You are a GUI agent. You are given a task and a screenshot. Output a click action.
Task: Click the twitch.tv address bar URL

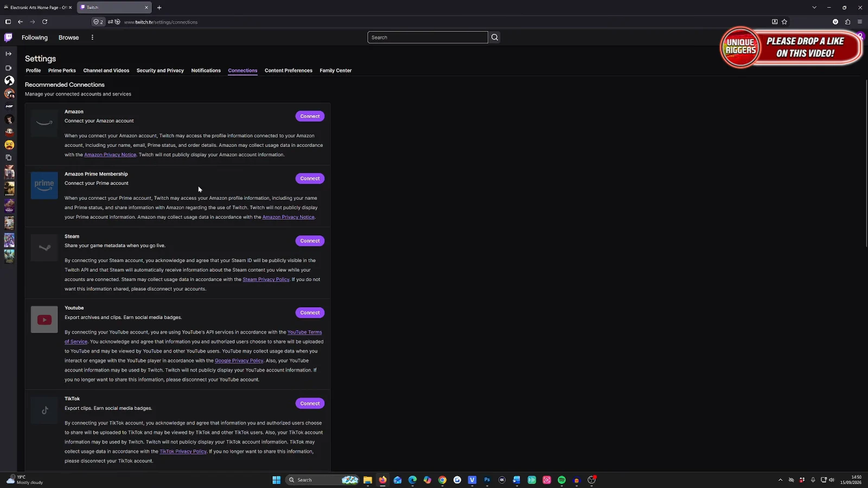[x=161, y=22]
